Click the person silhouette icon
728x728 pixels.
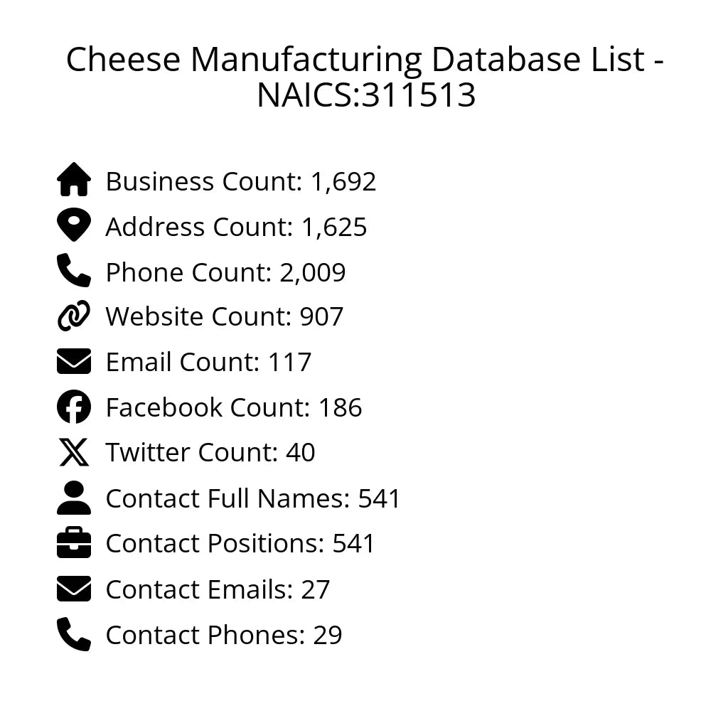[x=74, y=498]
